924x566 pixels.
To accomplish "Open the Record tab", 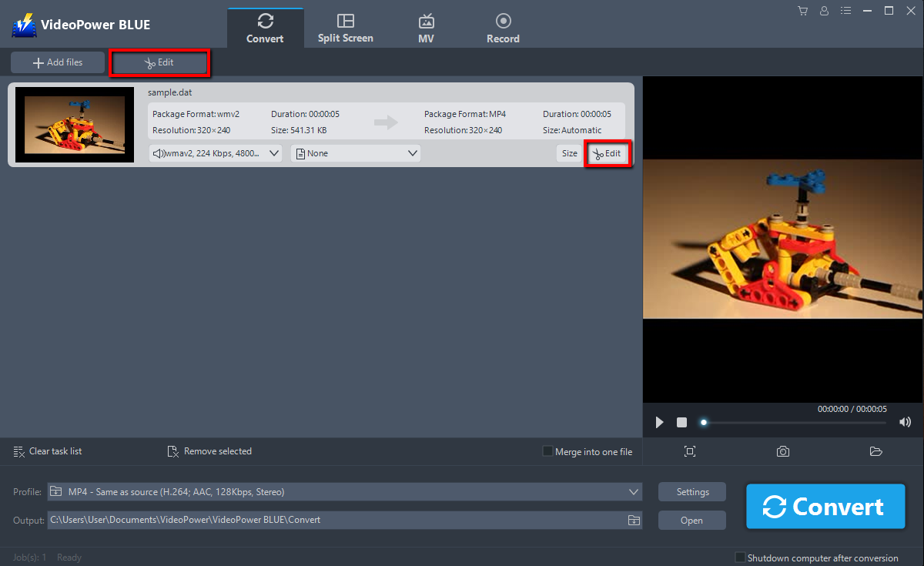I will (x=503, y=26).
